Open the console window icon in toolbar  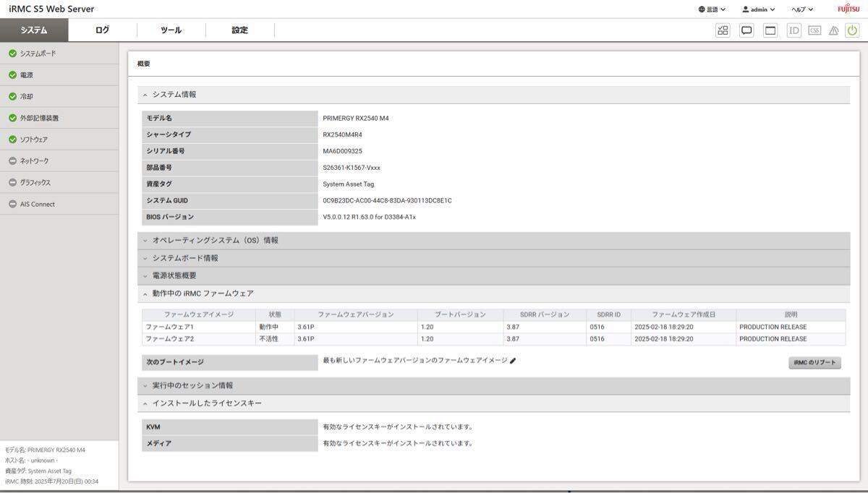tap(770, 30)
